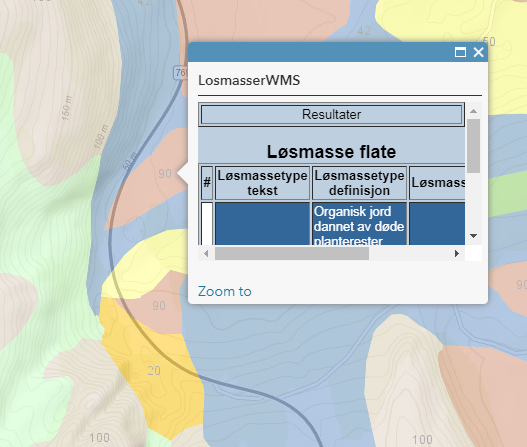Click the results table scroll down arrow
Screen dimensions: 527x447
pos(474,236)
